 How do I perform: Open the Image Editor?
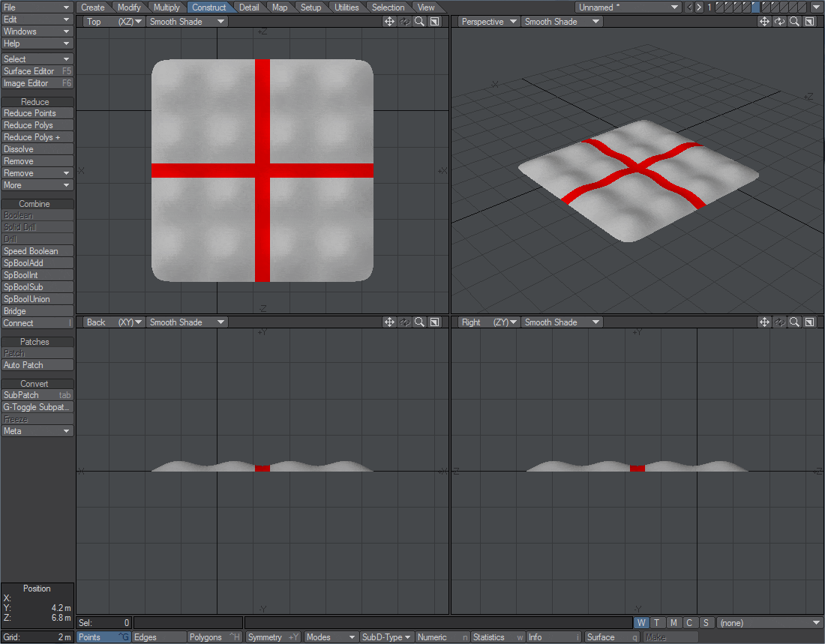(x=37, y=83)
